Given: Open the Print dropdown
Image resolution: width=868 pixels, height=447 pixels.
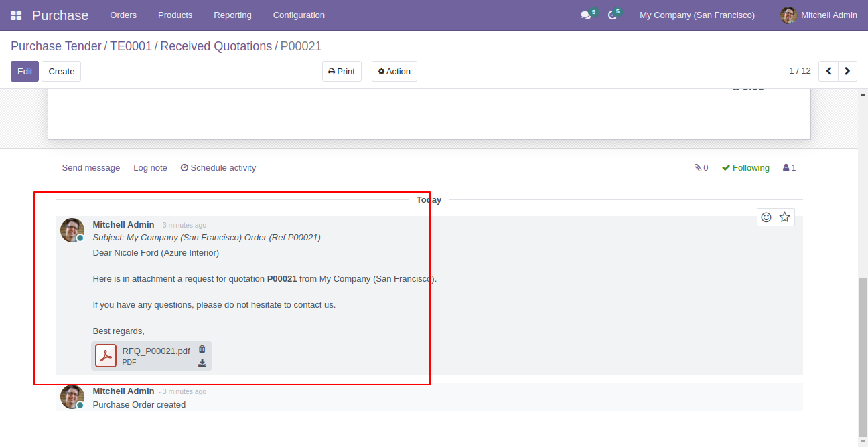Looking at the screenshot, I should click(x=342, y=72).
